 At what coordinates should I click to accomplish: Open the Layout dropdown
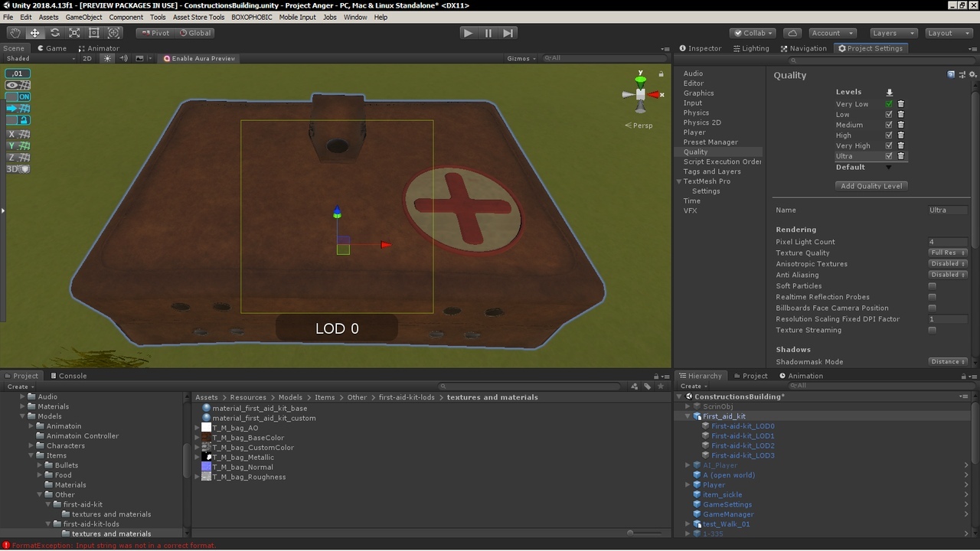coord(949,33)
